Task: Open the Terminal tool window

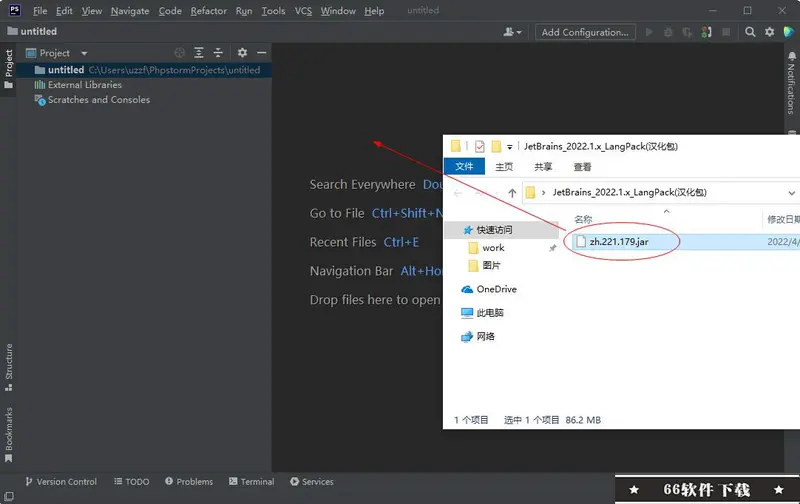Action: pos(250,482)
